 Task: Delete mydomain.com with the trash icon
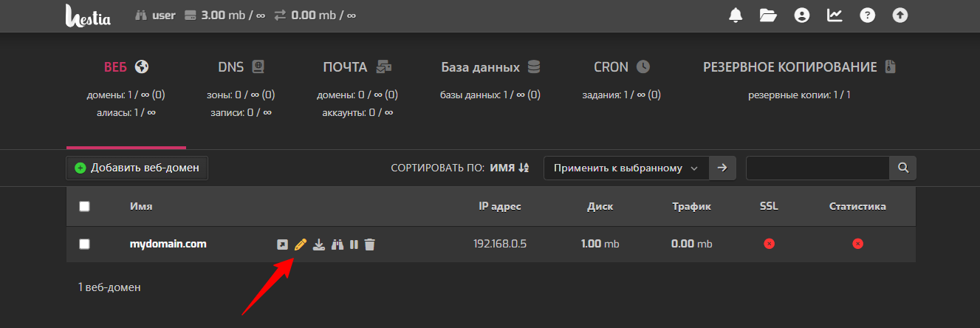click(370, 245)
